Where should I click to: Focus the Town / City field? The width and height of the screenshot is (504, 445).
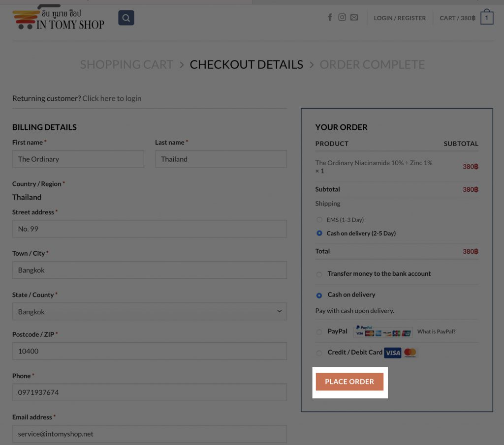[x=150, y=270]
